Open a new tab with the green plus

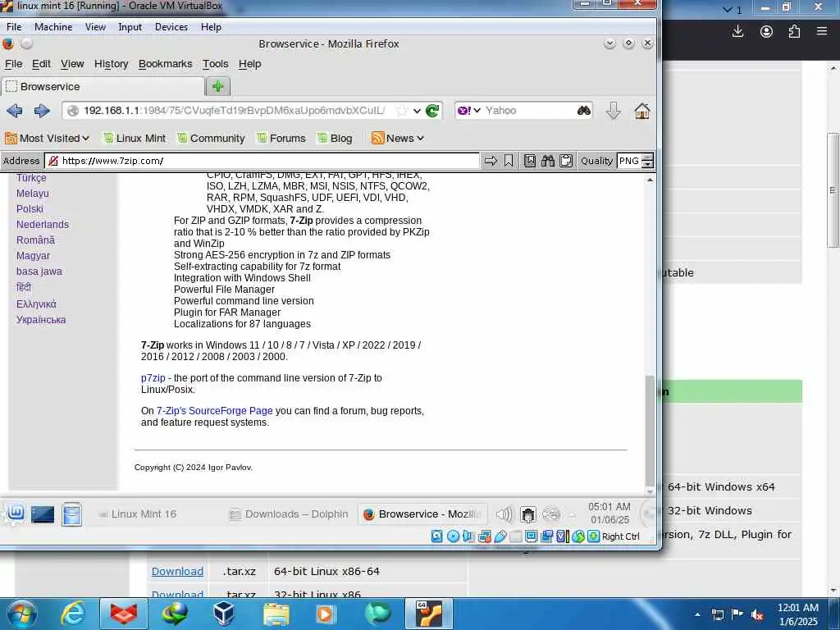217,86
